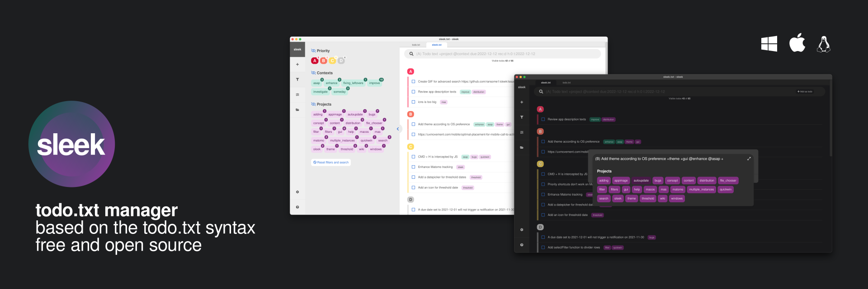The image size is (868, 289).
Task: Filter by 'appimage' project in filter drawer
Action: 335,114
